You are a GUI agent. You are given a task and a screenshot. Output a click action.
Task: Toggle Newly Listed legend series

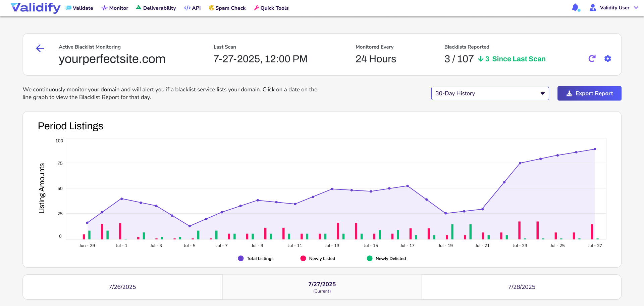point(318,258)
